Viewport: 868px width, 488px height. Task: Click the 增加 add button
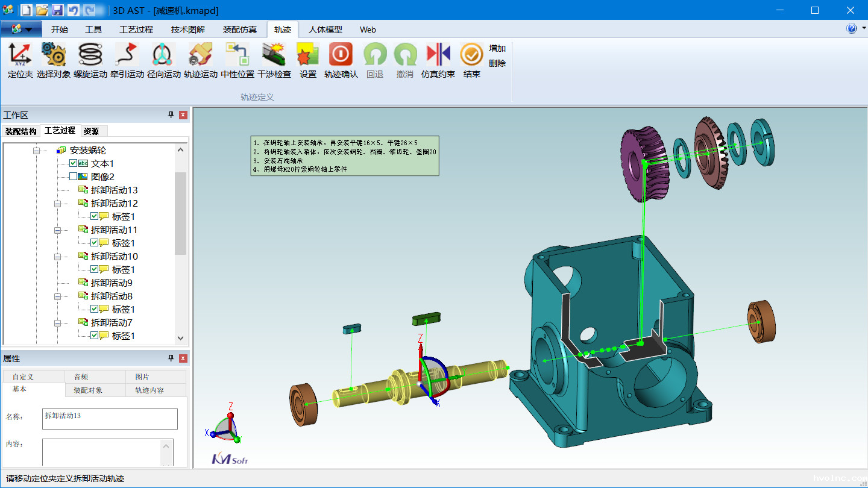pos(497,48)
